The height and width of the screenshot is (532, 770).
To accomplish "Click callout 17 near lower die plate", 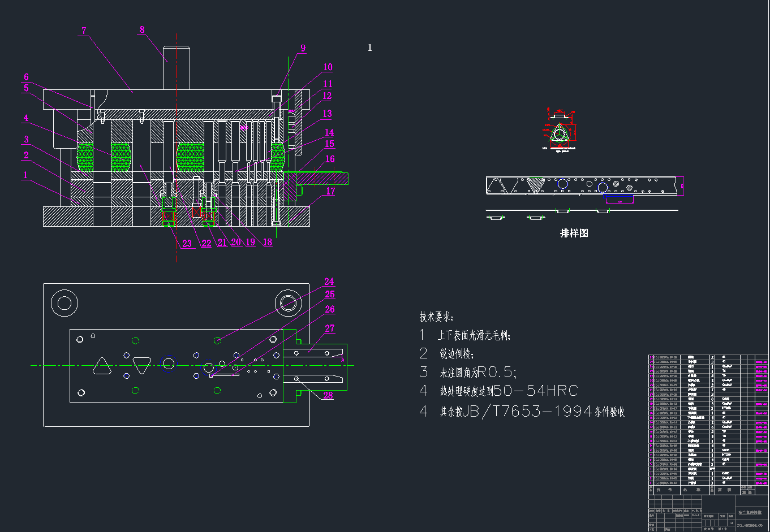I will [x=330, y=191].
